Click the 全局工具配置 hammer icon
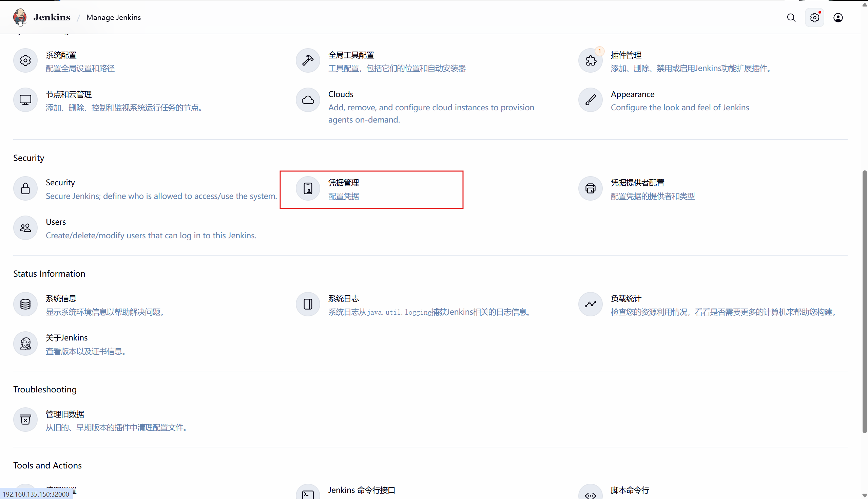 coord(308,61)
